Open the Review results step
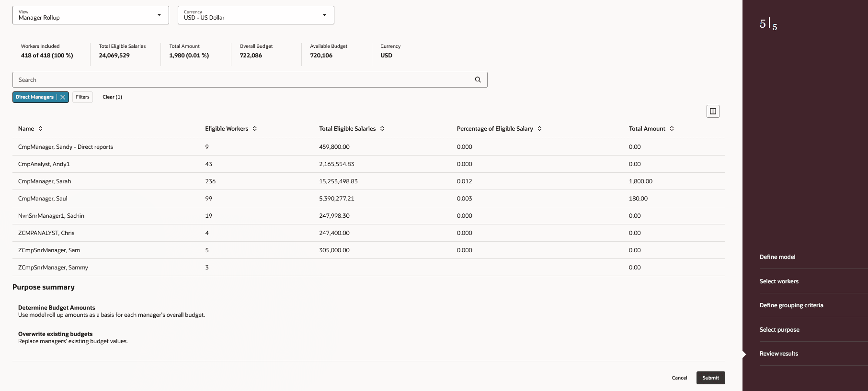The width and height of the screenshot is (868, 391). tap(779, 354)
